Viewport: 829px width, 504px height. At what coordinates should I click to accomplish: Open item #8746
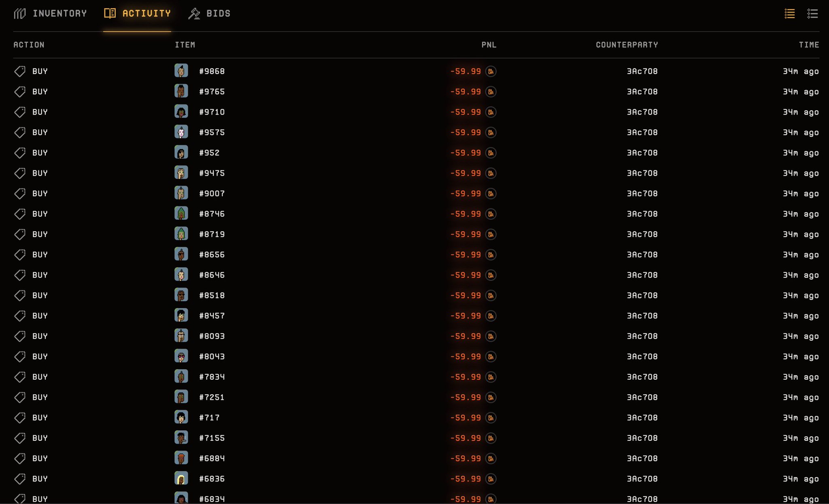point(212,214)
